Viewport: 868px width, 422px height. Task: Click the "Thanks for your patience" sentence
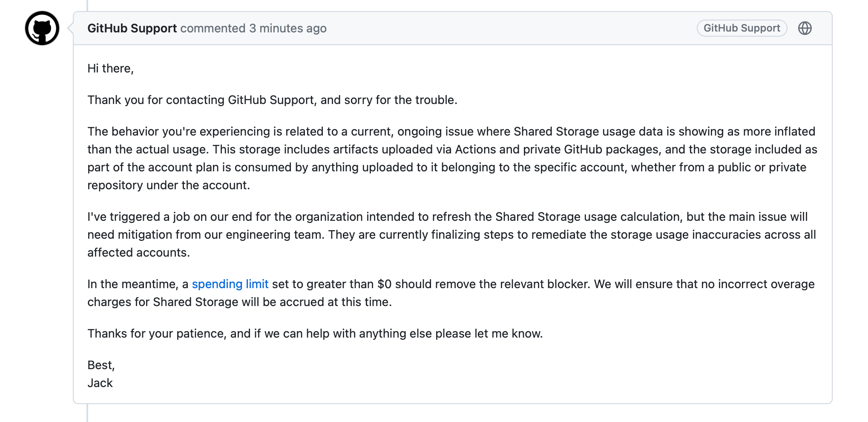click(x=315, y=333)
